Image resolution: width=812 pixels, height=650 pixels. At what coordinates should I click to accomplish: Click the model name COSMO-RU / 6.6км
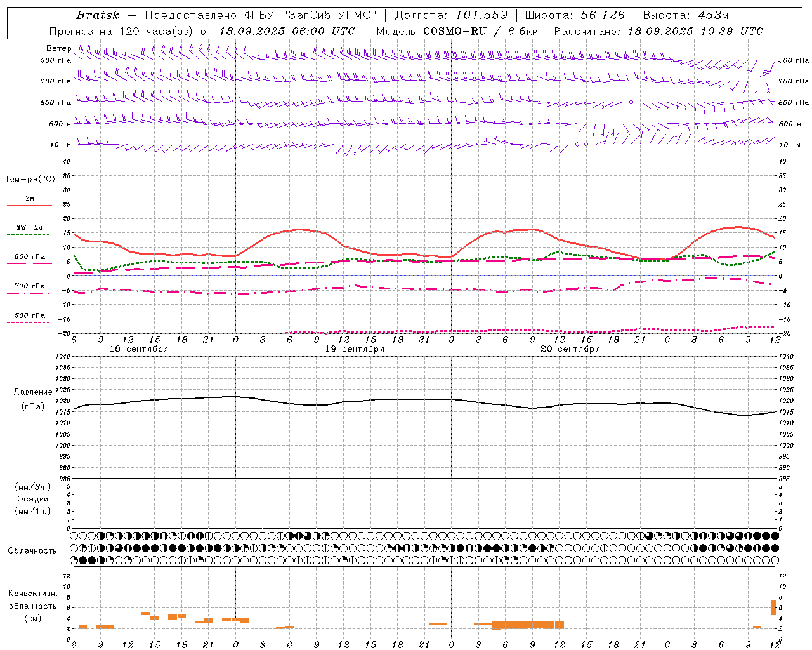coord(481,31)
